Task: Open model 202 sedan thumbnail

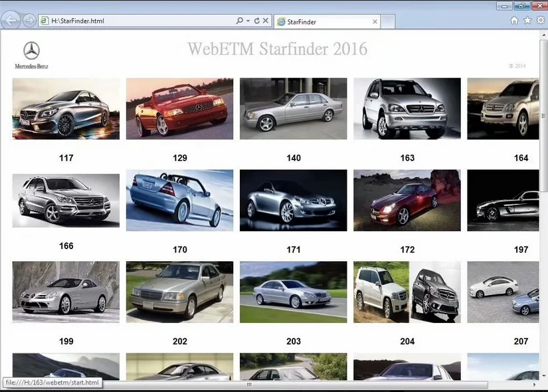Action: click(x=179, y=292)
